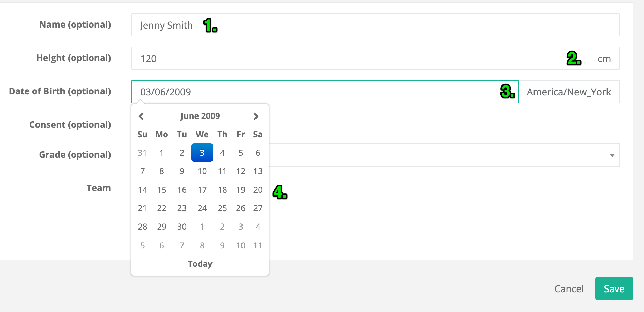This screenshot has height=312, width=644.
Task: Click the Name input field
Action: click(375, 25)
